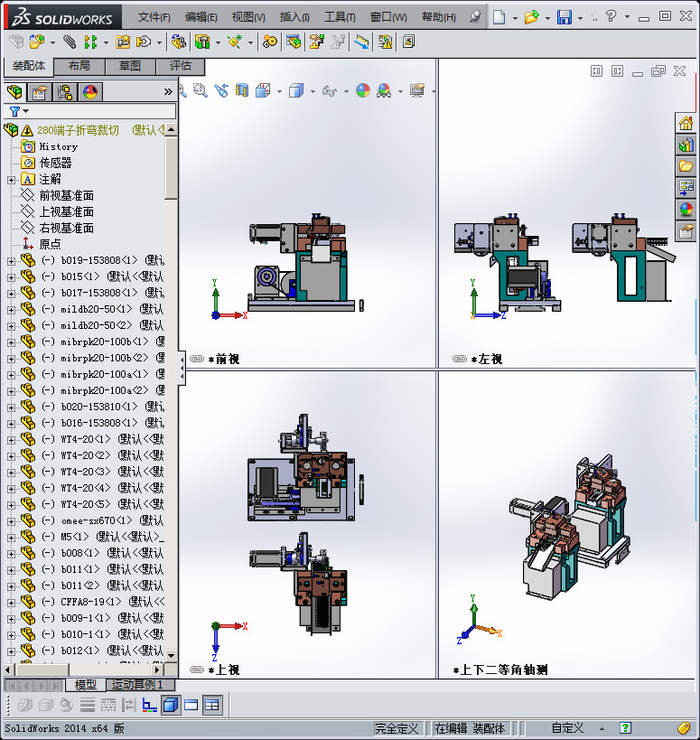Open the filter dropdown arrow in tree filter
This screenshot has height=740, width=700.
26,111
